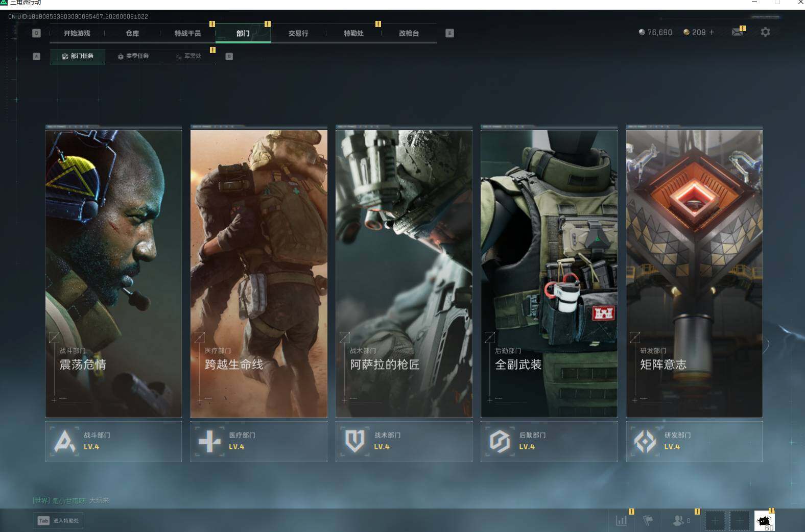
Task: Click the D key hint icon
Action: click(229, 56)
